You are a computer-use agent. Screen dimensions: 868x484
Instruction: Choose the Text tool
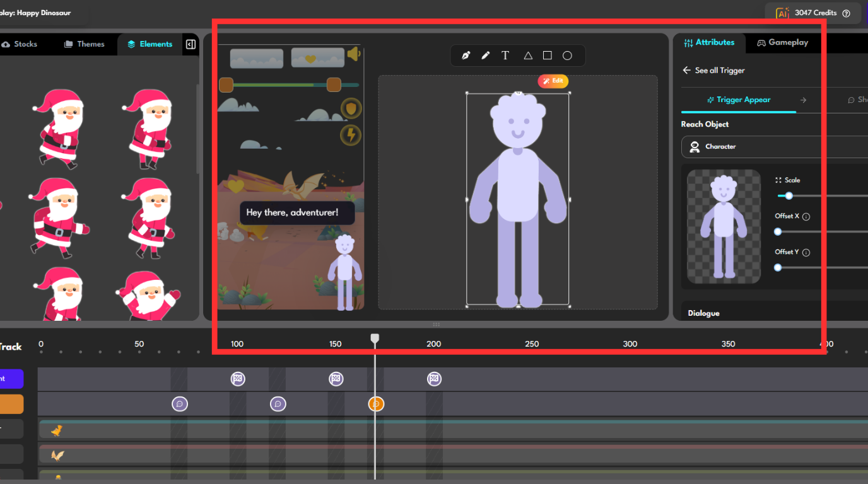[505, 55]
